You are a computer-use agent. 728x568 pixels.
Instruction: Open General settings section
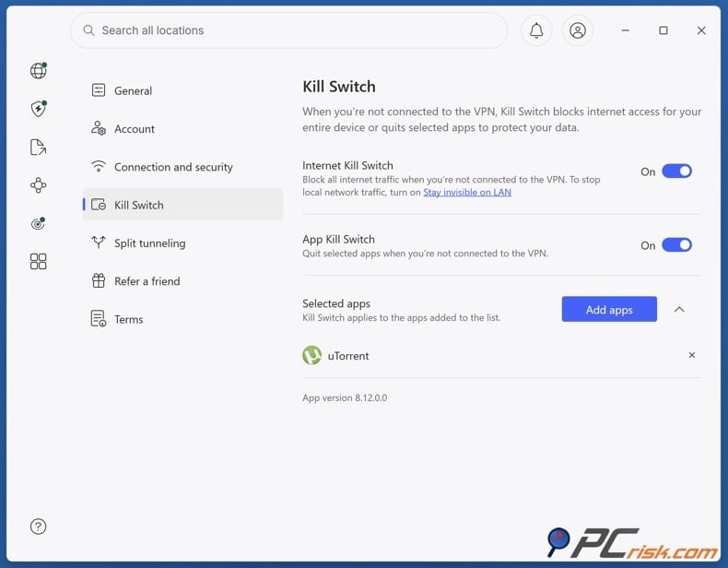point(183,90)
